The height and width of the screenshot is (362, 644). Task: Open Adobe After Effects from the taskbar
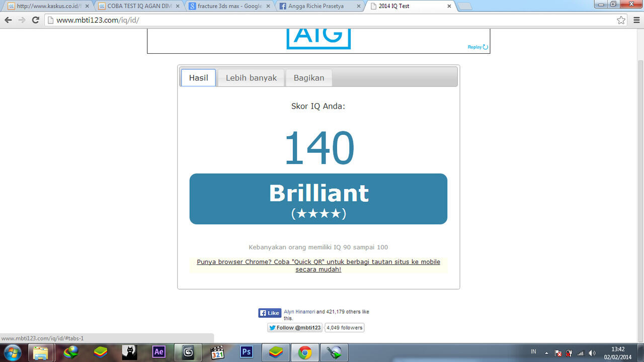tap(158, 352)
